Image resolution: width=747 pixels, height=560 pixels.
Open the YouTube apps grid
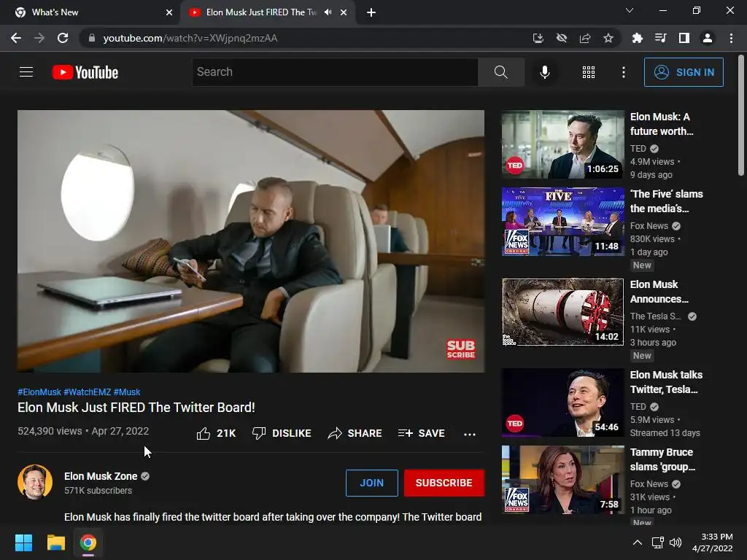coord(589,72)
